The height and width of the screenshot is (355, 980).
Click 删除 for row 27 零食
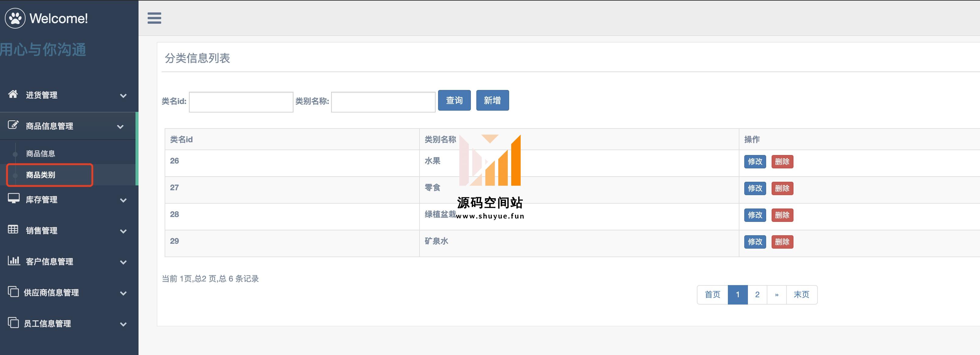point(782,188)
